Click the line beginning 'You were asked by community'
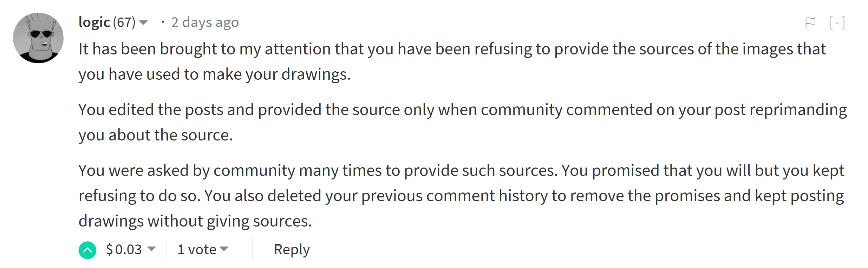 [461, 170]
